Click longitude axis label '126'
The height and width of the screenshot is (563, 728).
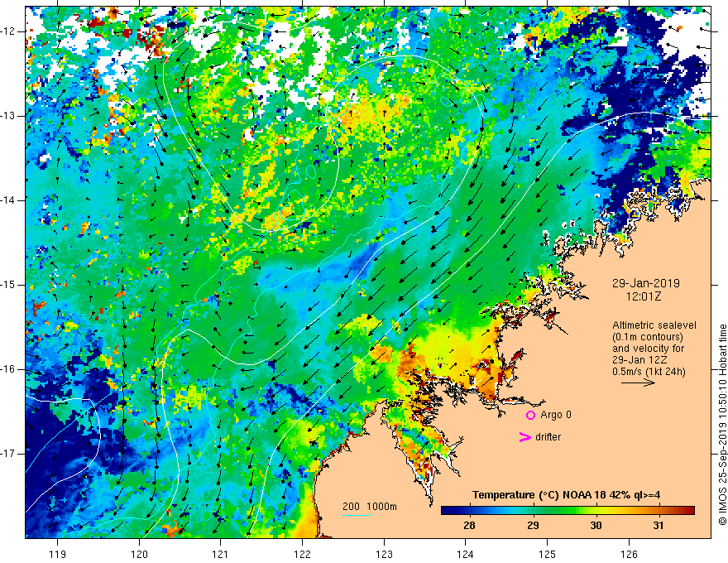pos(629,554)
